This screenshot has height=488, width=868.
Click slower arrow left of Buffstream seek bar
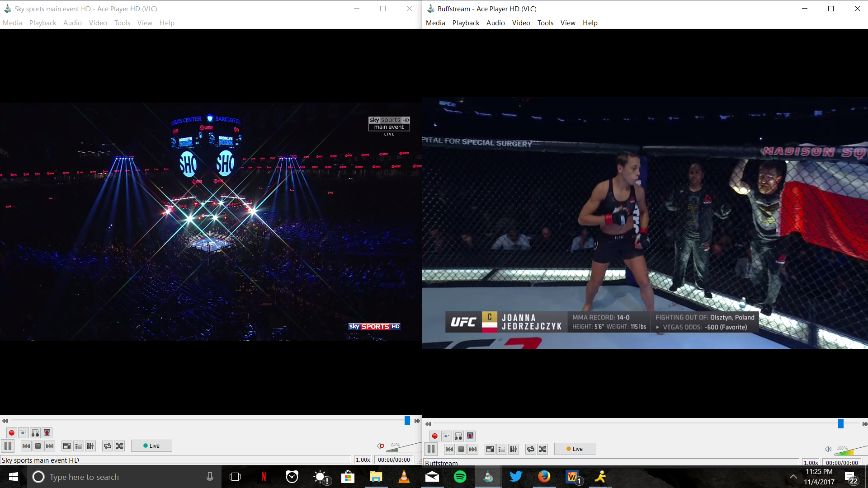428,424
